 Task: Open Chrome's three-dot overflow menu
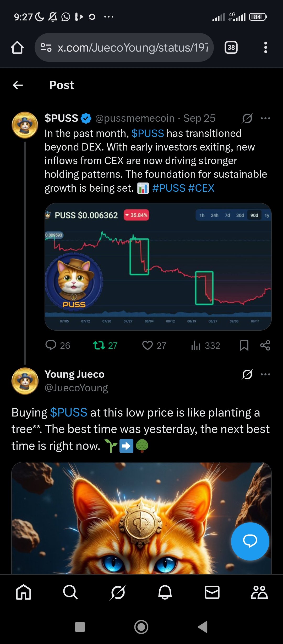(265, 48)
